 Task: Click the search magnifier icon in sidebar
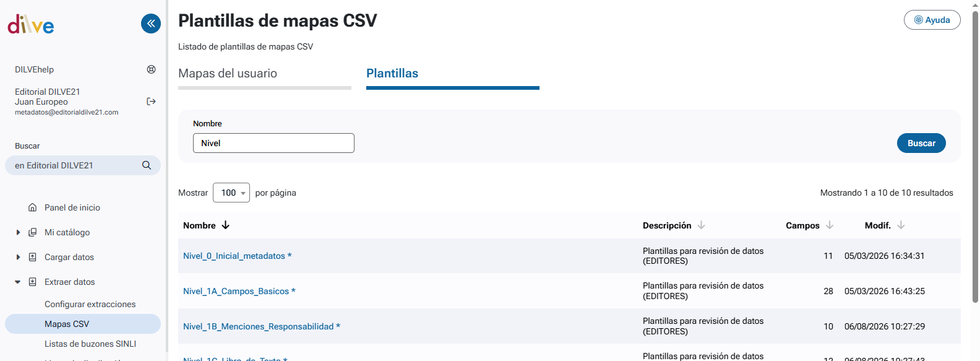147,165
